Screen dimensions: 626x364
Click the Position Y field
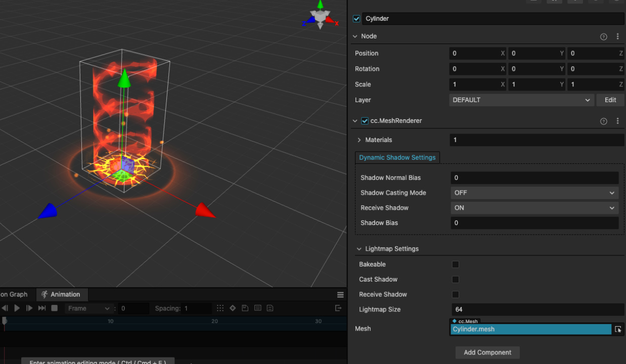click(537, 54)
